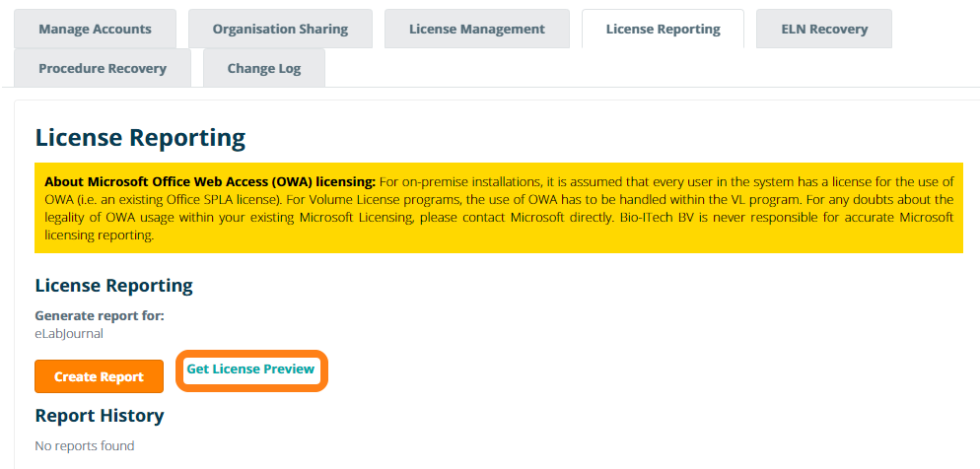The height and width of the screenshot is (469, 980).
Task: View the Change Log tab
Action: [x=263, y=68]
